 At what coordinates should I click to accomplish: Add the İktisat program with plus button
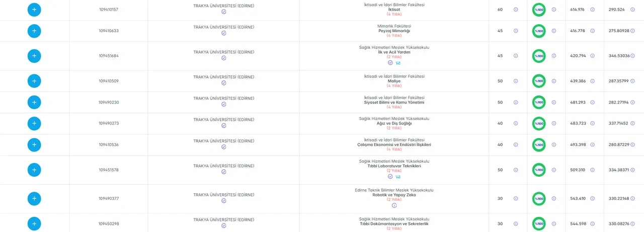(34, 10)
